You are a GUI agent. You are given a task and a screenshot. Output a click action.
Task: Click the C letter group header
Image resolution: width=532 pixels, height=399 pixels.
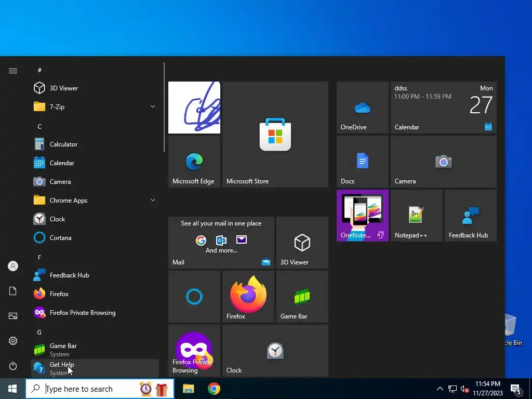tap(39, 127)
